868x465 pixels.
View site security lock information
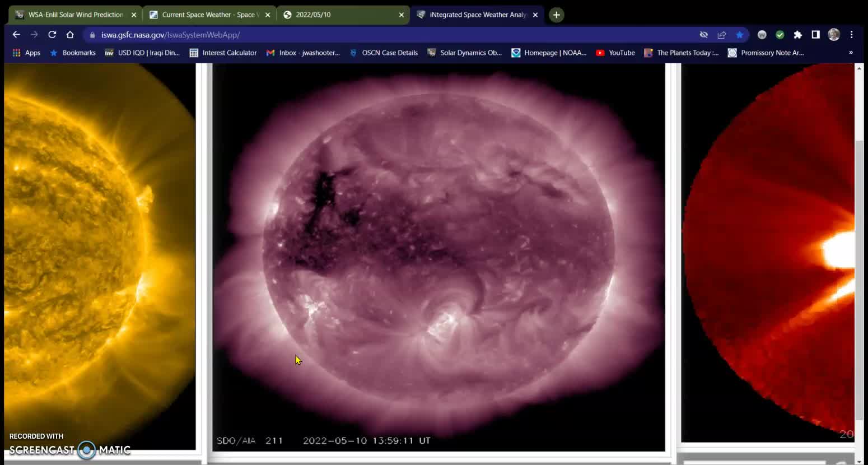tap(92, 35)
